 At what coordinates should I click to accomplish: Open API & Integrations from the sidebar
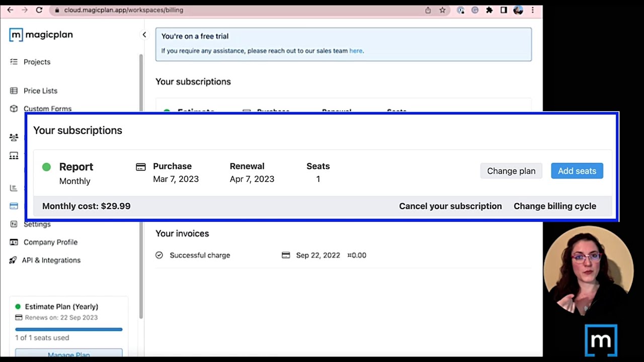pos(51,260)
